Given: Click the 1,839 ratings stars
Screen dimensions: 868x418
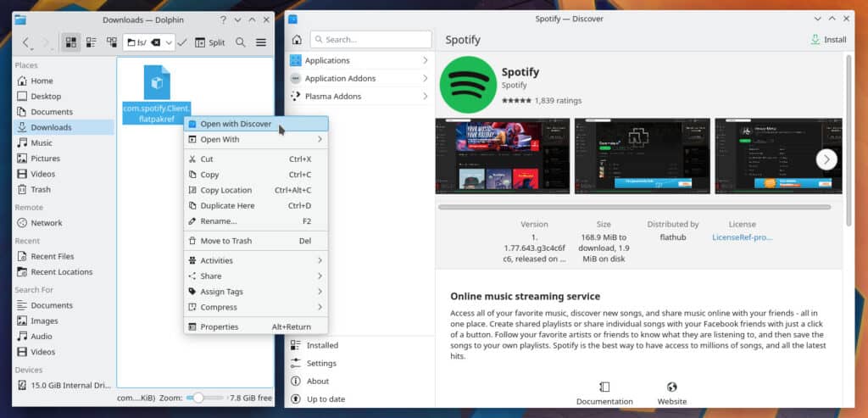Looking at the screenshot, I should point(516,101).
